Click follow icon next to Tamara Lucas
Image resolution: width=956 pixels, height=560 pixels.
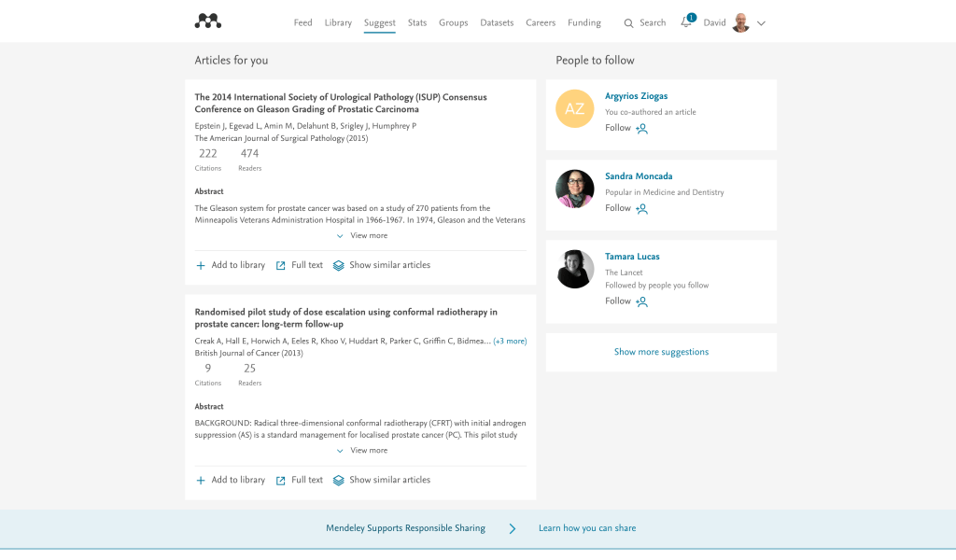pos(641,301)
